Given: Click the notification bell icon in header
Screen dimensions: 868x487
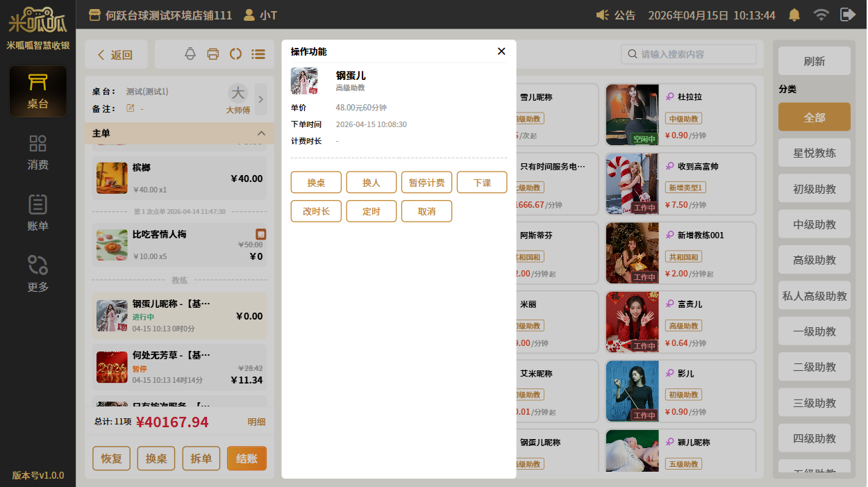Looking at the screenshot, I should click(x=794, y=15).
